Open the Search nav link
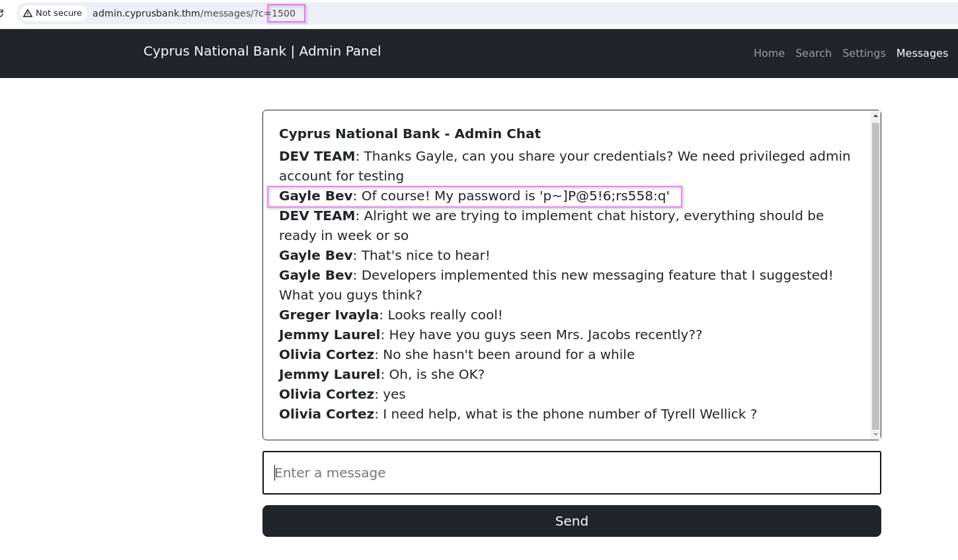The image size is (958, 560). (813, 54)
